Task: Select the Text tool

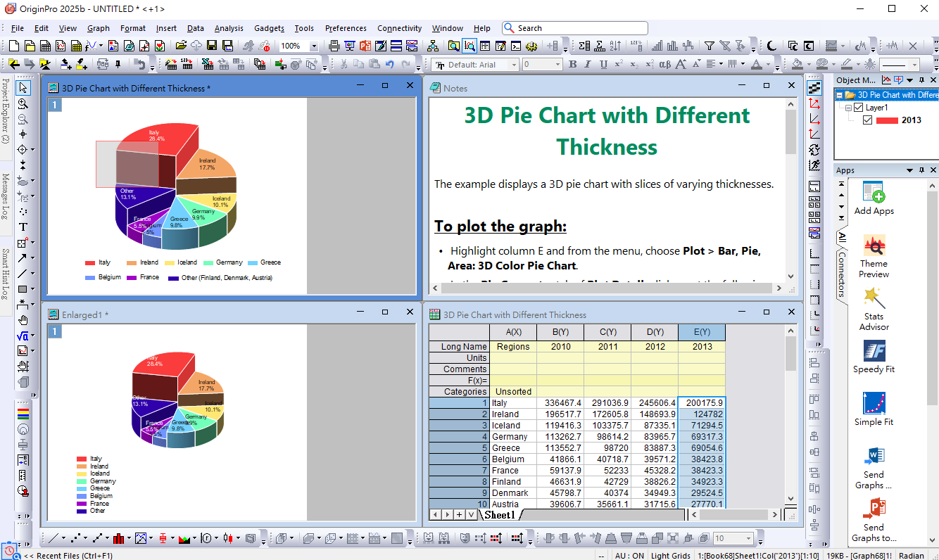Action: [23, 227]
